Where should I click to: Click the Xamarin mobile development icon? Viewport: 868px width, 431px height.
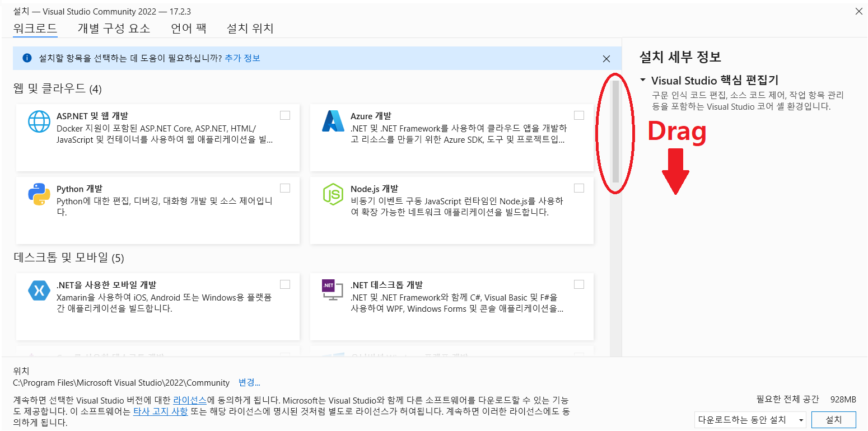[39, 290]
